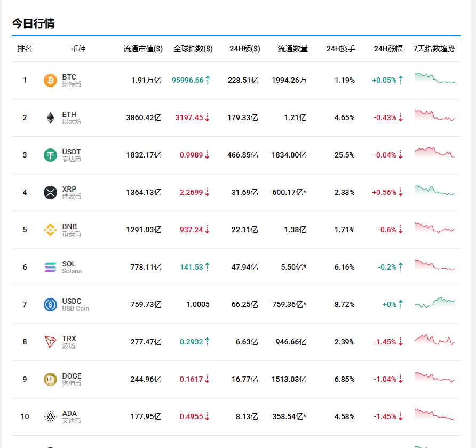Click the yellow BNB coin icon
The height and width of the screenshot is (448, 476).
pos(50,230)
